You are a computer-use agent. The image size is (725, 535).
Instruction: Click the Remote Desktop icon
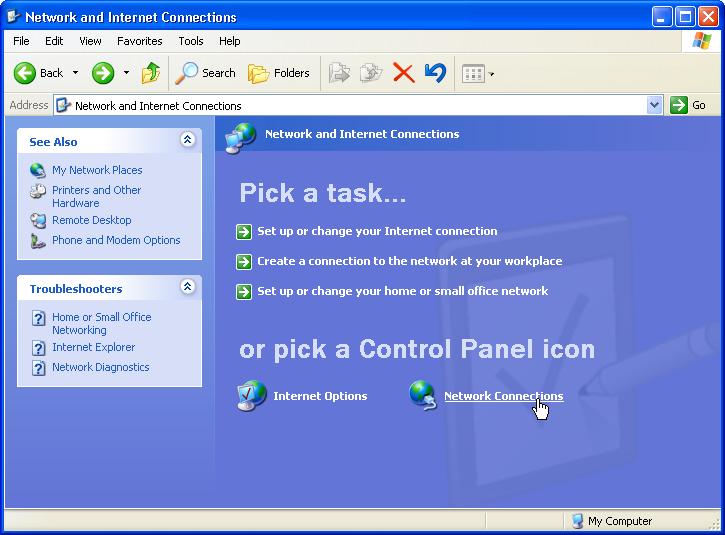[x=38, y=221]
